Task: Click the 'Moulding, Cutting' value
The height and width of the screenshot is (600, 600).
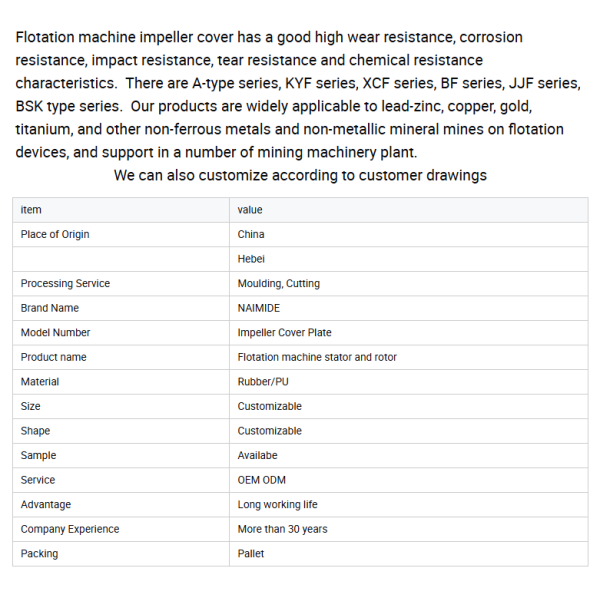Action: point(279,284)
